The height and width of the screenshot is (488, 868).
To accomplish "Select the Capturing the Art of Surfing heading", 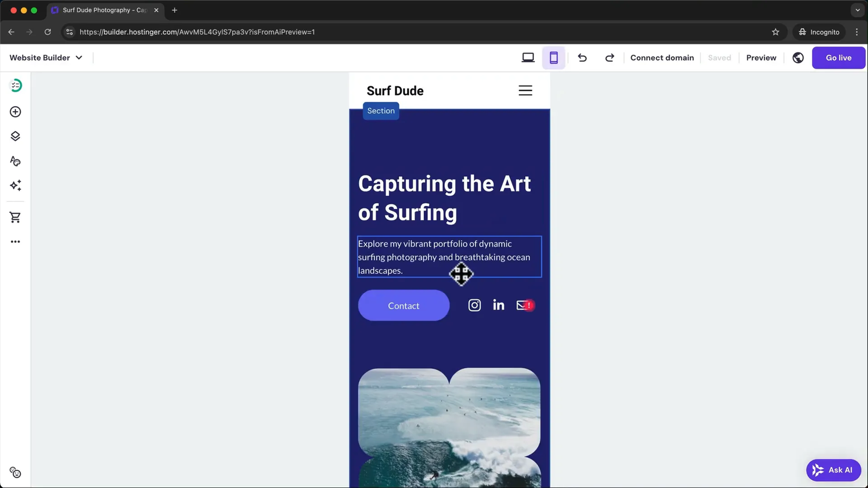I will pyautogui.click(x=445, y=198).
